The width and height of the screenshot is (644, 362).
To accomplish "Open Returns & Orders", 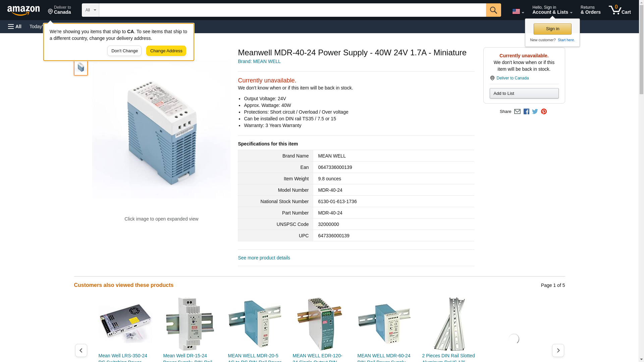I will coord(590,10).
